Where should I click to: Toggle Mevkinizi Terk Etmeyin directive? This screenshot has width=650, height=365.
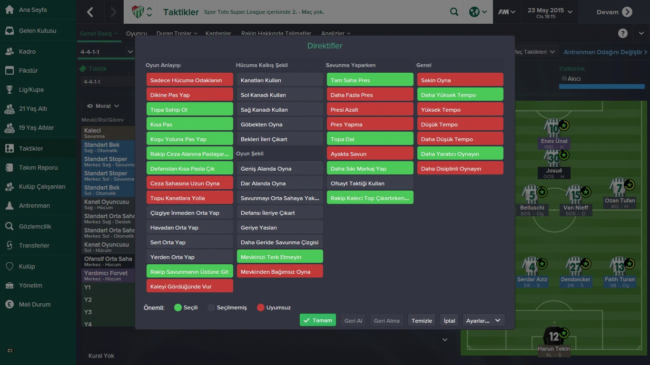[280, 257]
